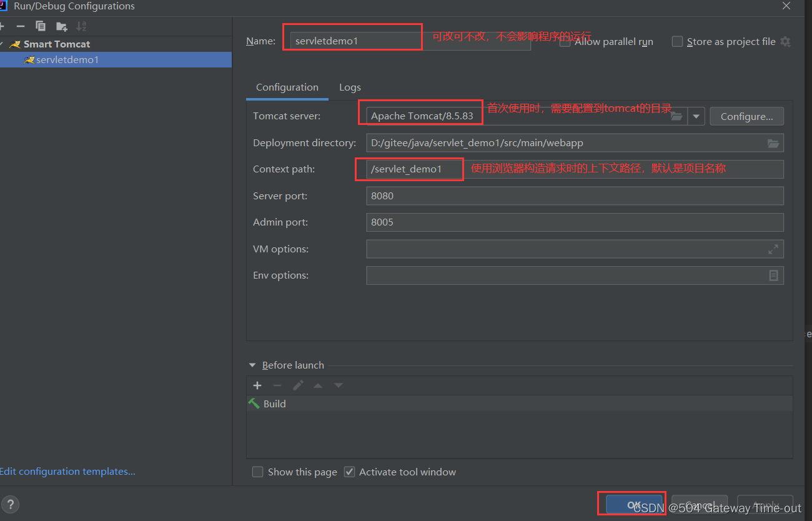The height and width of the screenshot is (521, 812).
Task: Move the Before launch task up
Action: pyautogui.click(x=318, y=385)
